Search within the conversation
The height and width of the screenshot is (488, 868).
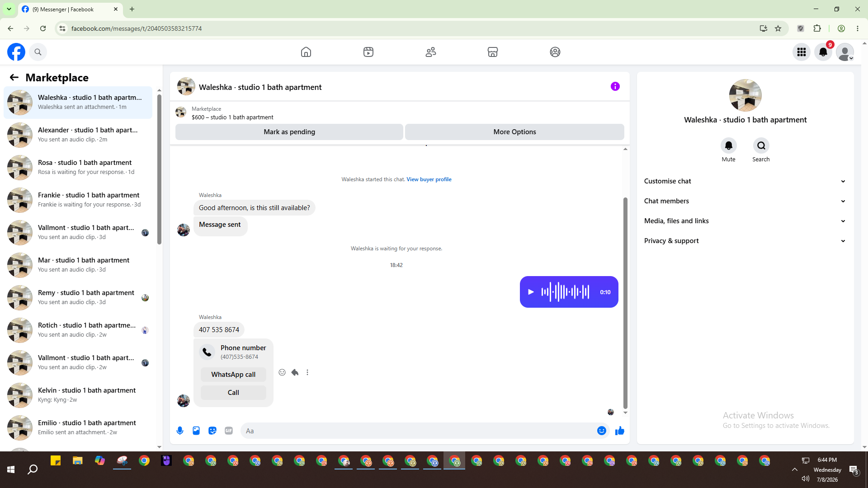click(x=761, y=145)
